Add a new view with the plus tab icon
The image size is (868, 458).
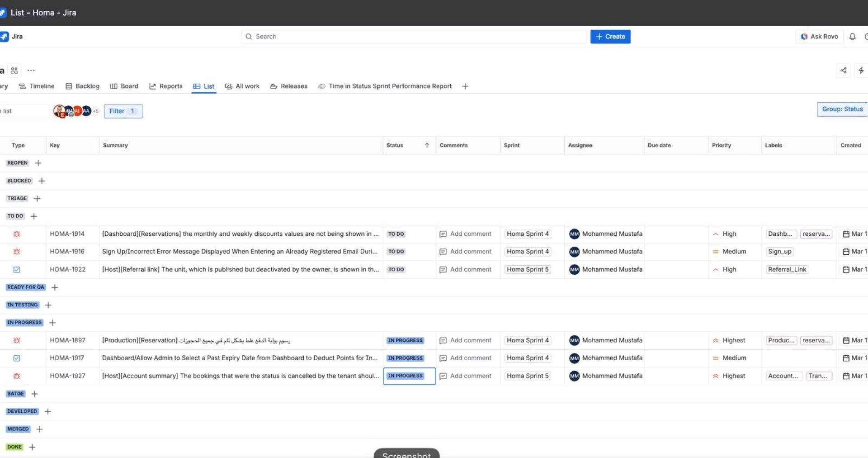pos(465,86)
